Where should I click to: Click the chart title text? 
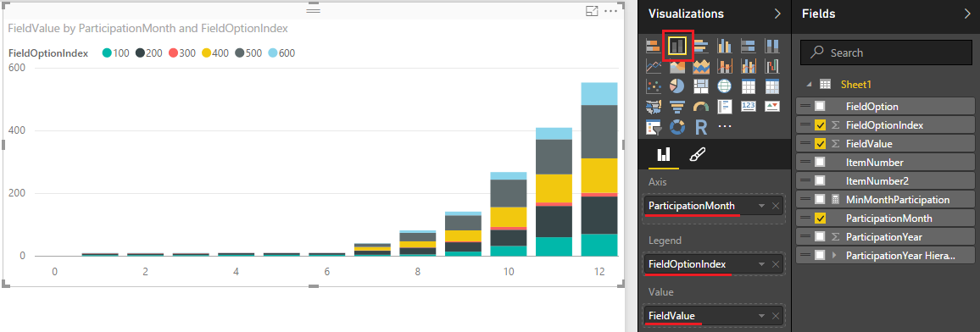(x=148, y=29)
